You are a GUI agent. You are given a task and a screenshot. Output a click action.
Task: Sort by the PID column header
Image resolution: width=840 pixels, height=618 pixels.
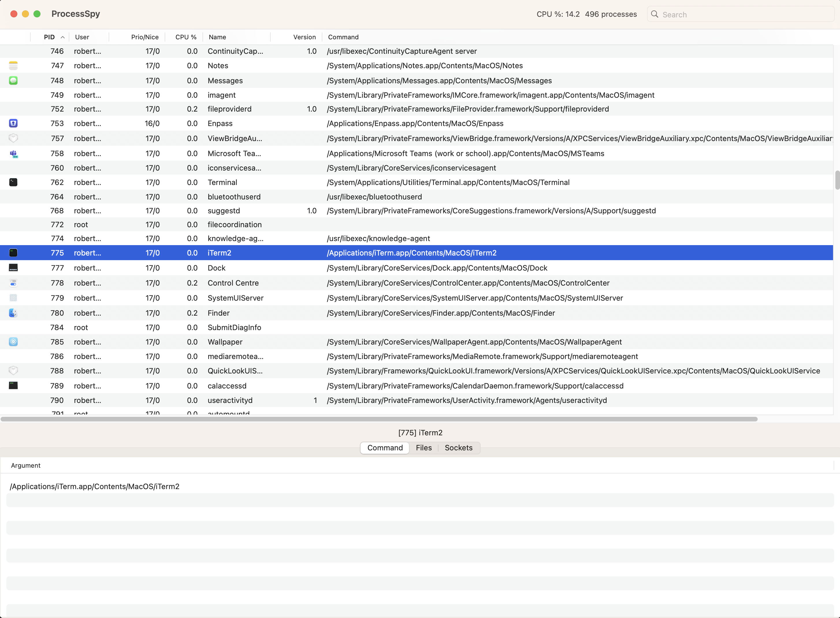click(x=49, y=37)
